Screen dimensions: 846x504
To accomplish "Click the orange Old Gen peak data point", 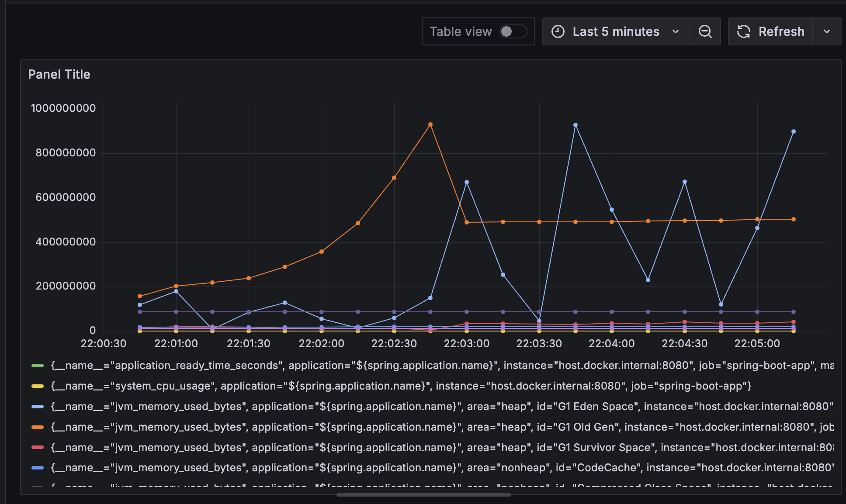I will pyautogui.click(x=430, y=125).
